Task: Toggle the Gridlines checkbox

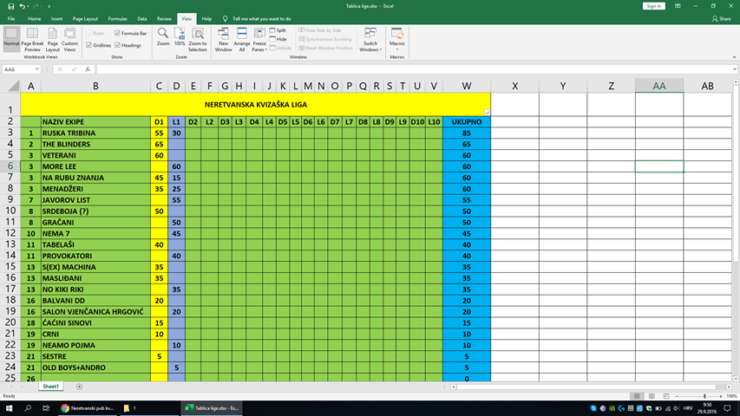Action: 89,45
